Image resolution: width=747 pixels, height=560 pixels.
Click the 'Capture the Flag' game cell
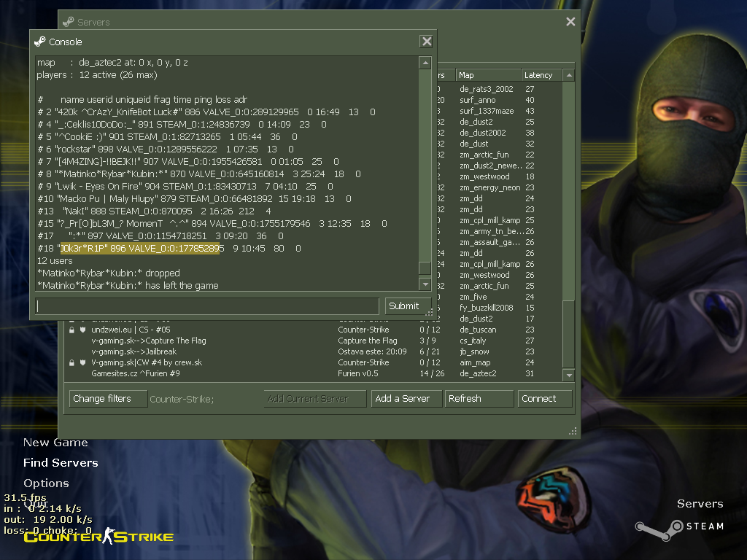pos(368,341)
